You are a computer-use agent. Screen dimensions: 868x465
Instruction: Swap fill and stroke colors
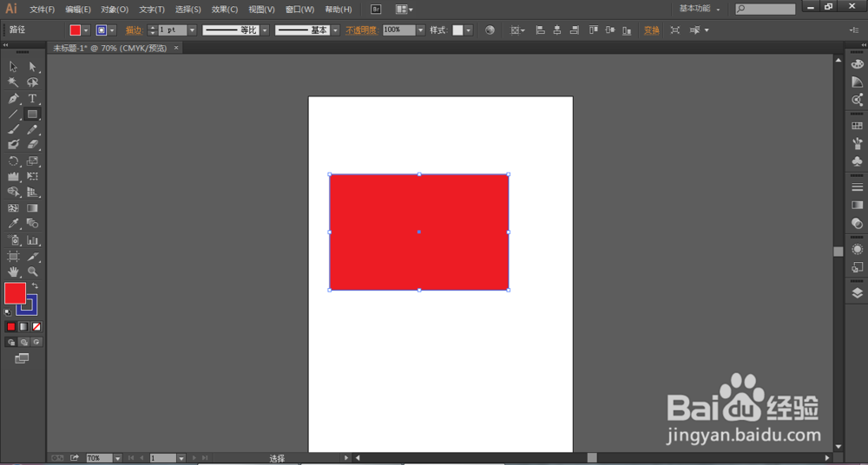click(35, 285)
